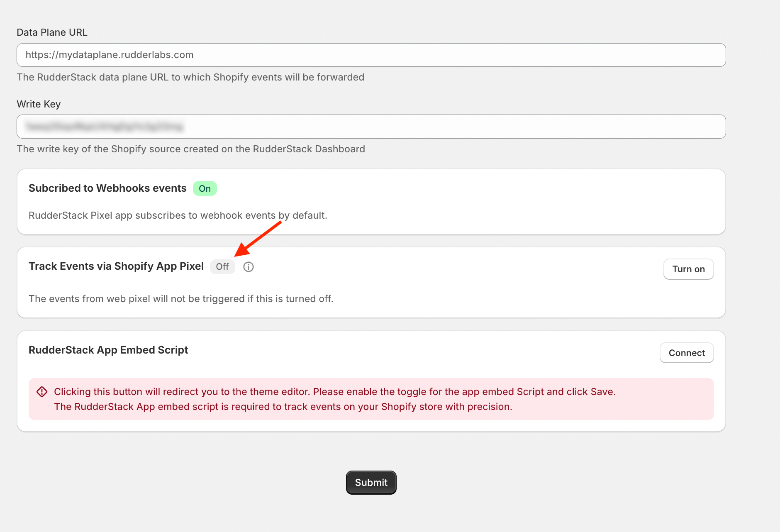Click the data plane URL helper text

(x=190, y=77)
